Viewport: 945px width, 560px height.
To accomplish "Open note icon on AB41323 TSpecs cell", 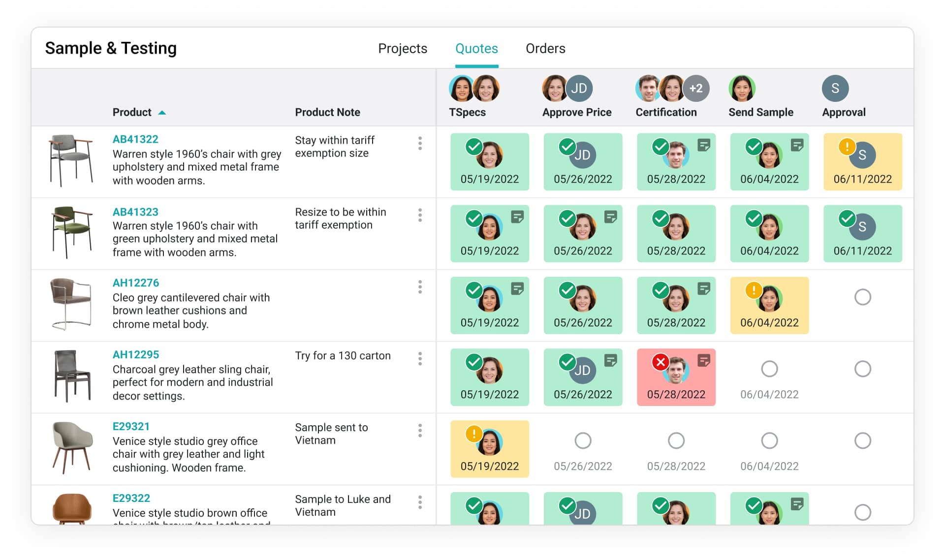I will pos(517,217).
